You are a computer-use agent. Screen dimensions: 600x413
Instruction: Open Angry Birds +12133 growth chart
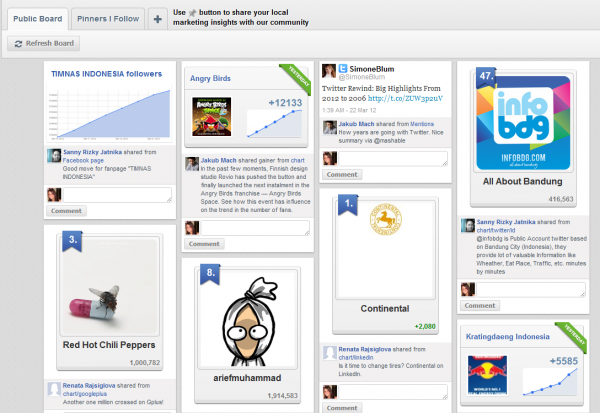[x=275, y=123]
